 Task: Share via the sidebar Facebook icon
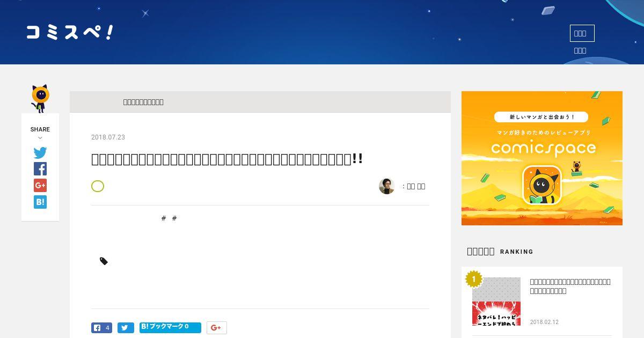click(40, 169)
